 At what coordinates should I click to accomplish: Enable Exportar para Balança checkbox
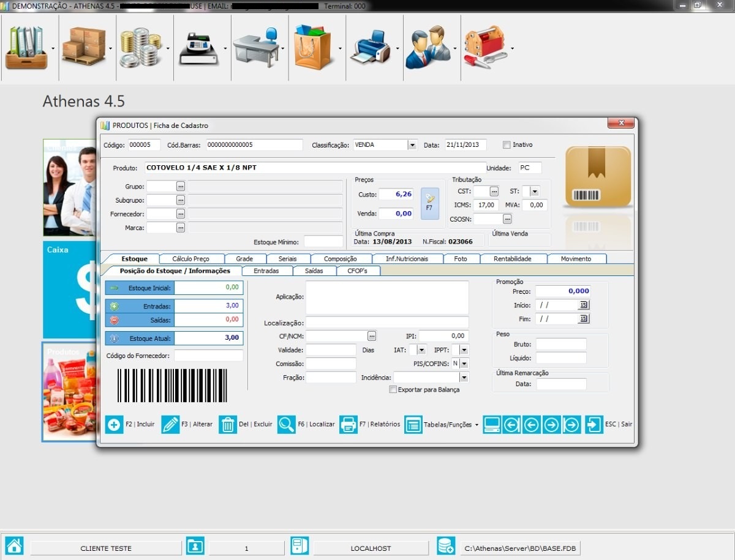pyautogui.click(x=393, y=390)
